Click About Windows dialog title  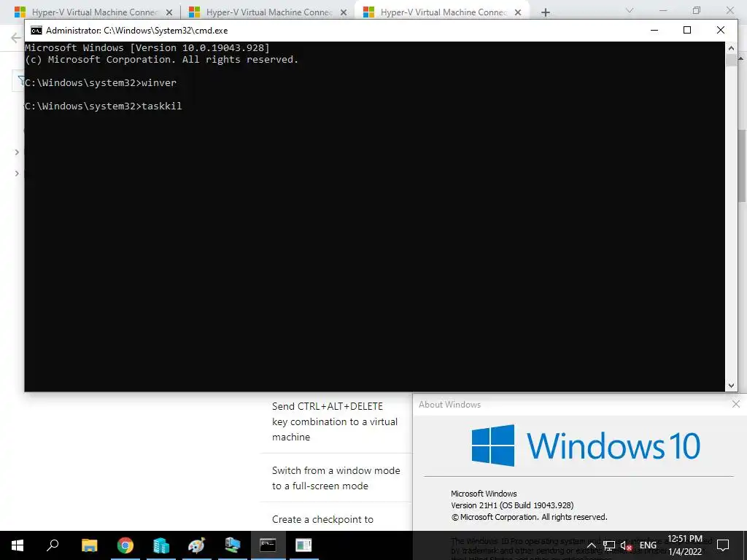coord(449,404)
